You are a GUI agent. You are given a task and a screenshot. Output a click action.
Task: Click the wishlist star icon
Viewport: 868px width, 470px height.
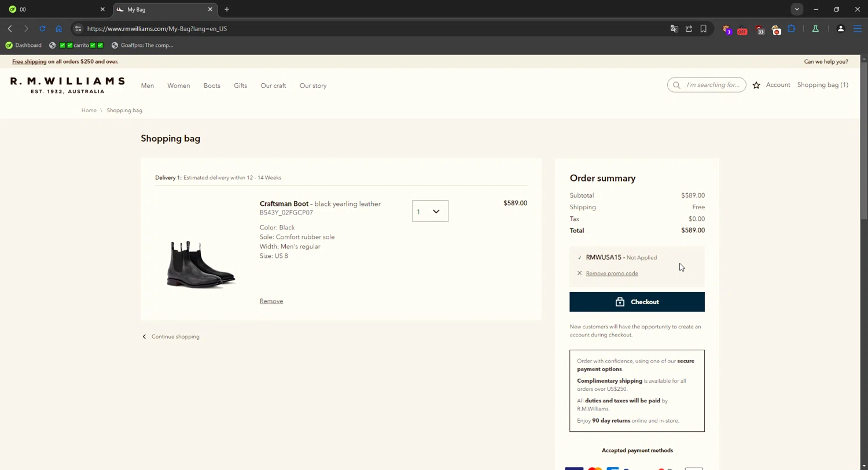coord(756,85)
